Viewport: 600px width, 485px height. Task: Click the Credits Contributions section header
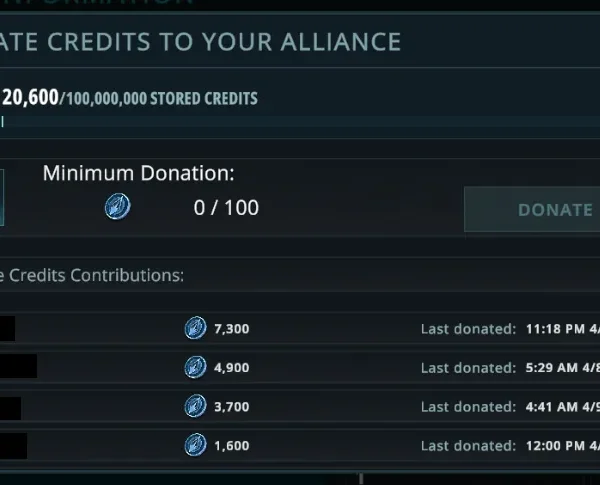click(x=92, y=275)
